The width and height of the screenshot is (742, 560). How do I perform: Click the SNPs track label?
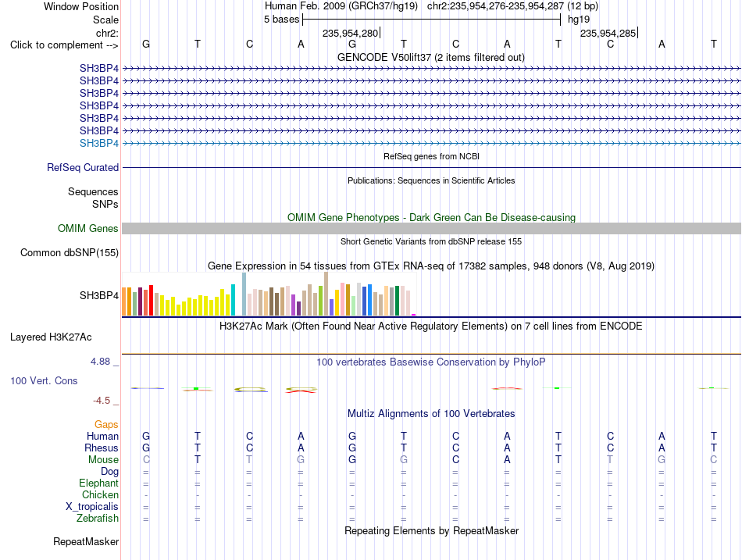click(x=105, y=204)
